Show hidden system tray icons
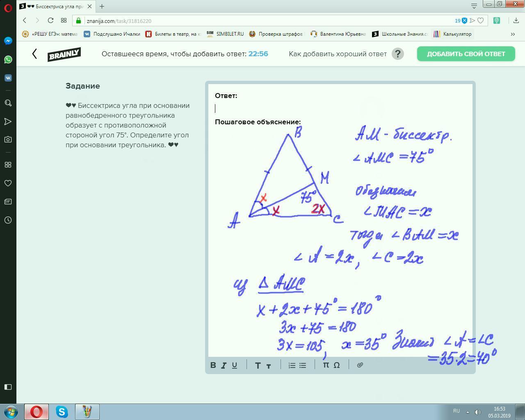 click(x=468, y=412)
